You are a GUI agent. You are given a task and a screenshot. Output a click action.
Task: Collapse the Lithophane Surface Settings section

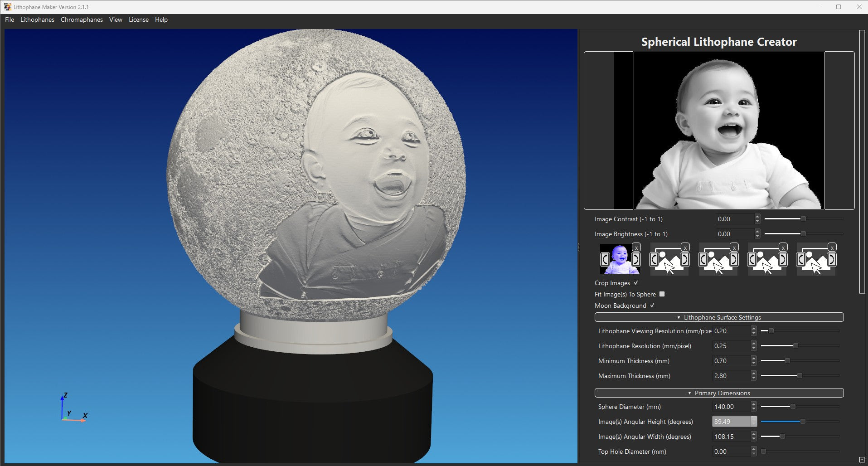tap(679, 317)
